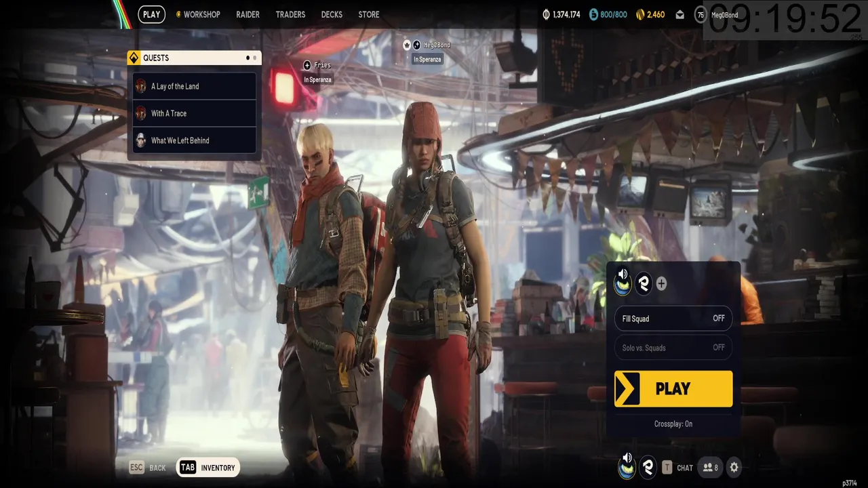Click the ESC key icon

[x=136, y=468]
